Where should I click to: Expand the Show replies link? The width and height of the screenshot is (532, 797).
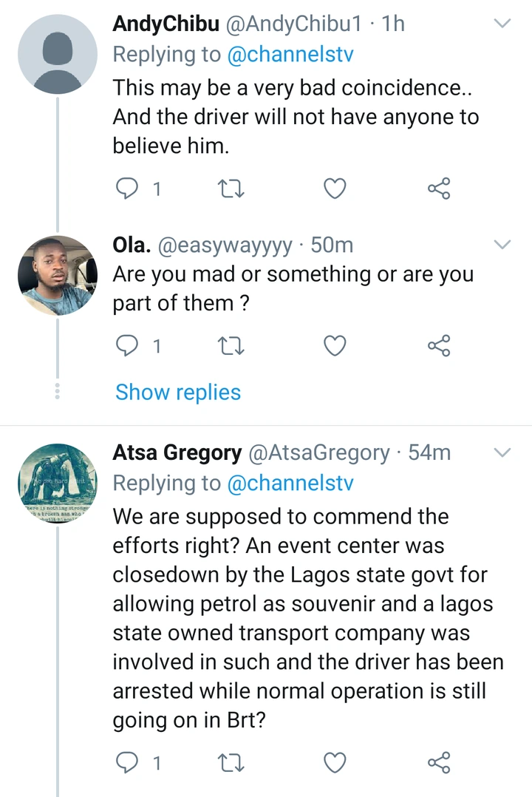178,392
